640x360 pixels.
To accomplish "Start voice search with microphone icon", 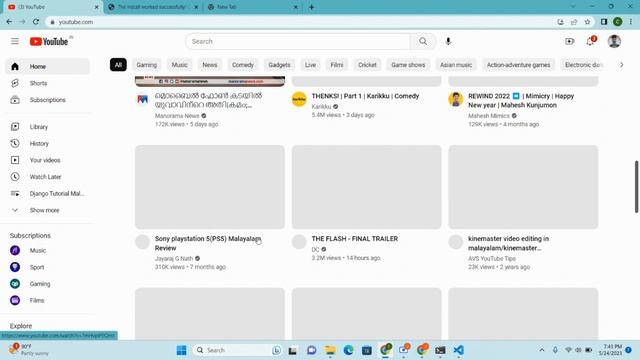I will pos(448,41).
